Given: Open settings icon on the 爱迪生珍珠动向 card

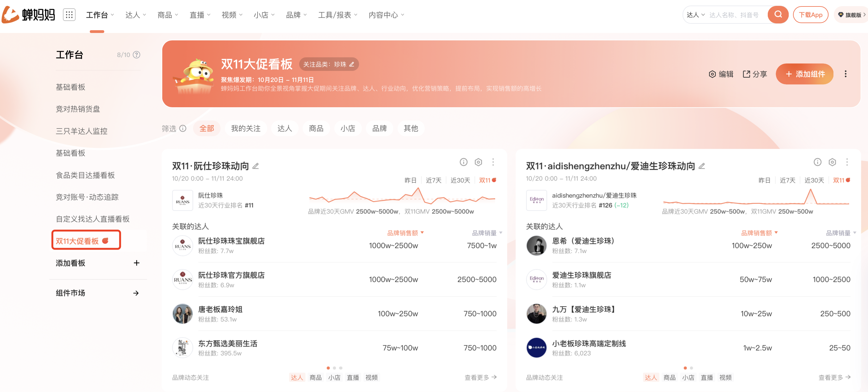Looking at the screenshot, I should click(x=832, y=162).
